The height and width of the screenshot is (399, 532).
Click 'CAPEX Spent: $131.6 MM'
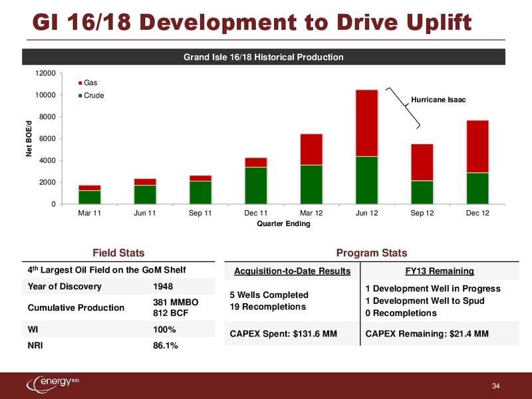click(283, 334)
